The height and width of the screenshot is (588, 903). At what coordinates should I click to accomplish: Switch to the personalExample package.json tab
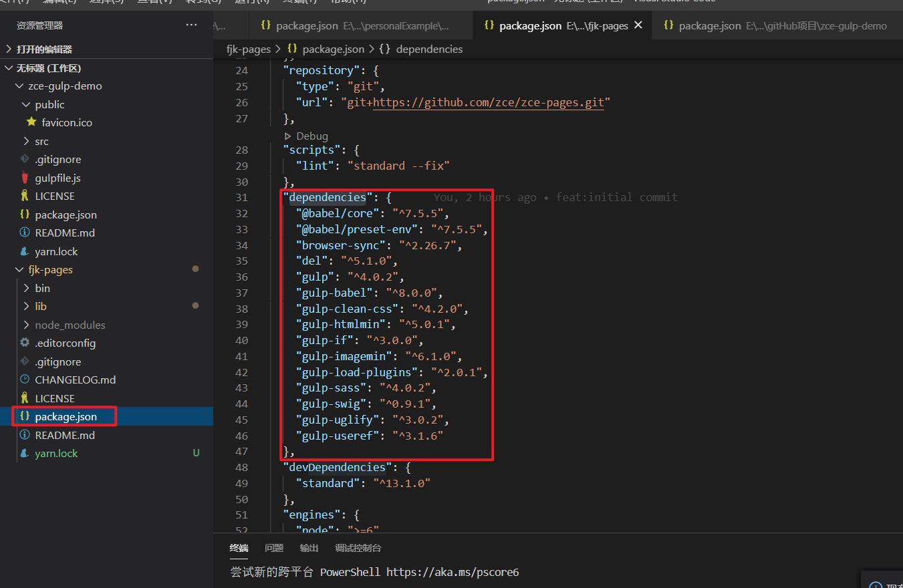(x=361, y=25)
